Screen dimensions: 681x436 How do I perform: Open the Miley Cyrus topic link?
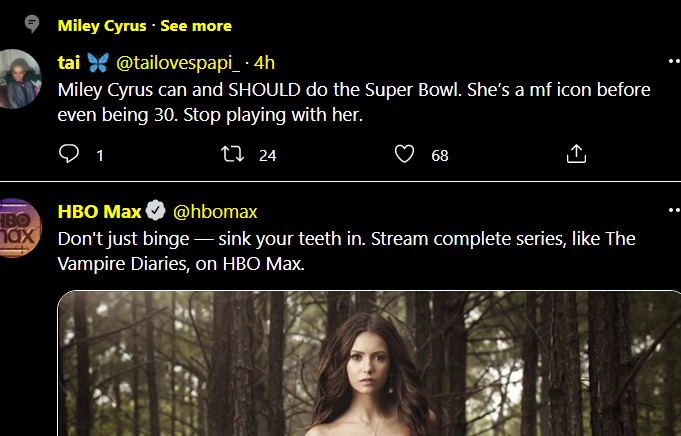(101, 25)
